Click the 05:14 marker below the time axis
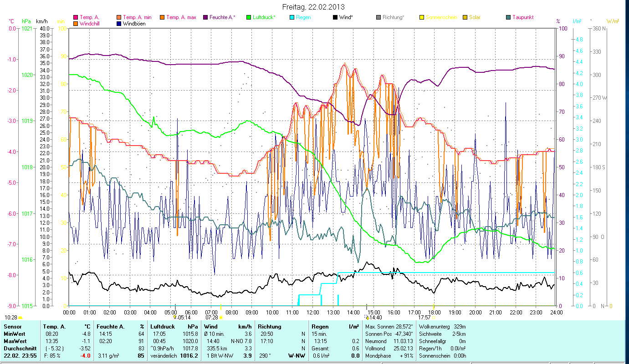 coord(184,317)
